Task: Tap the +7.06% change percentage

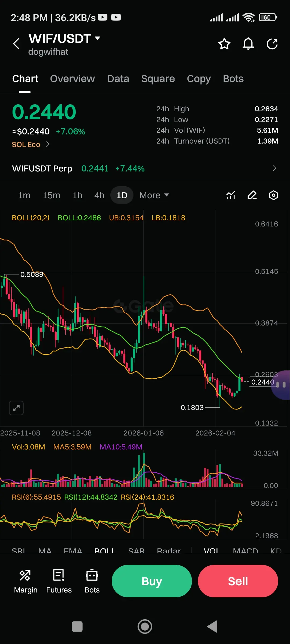Action: [x=71, y=131]
